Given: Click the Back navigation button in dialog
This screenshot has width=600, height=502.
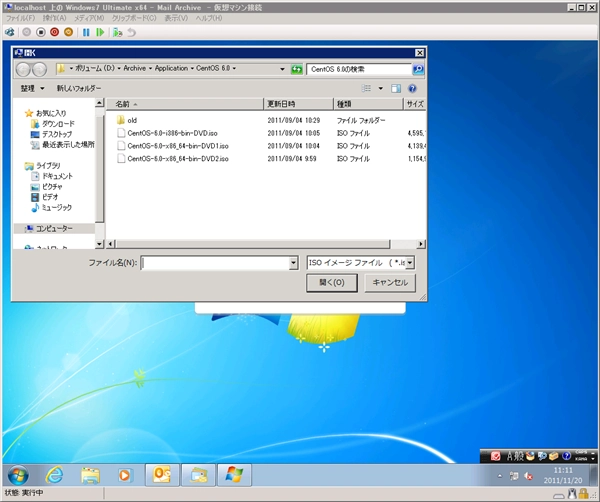Looking at the screenshot, I should point(23,69).
